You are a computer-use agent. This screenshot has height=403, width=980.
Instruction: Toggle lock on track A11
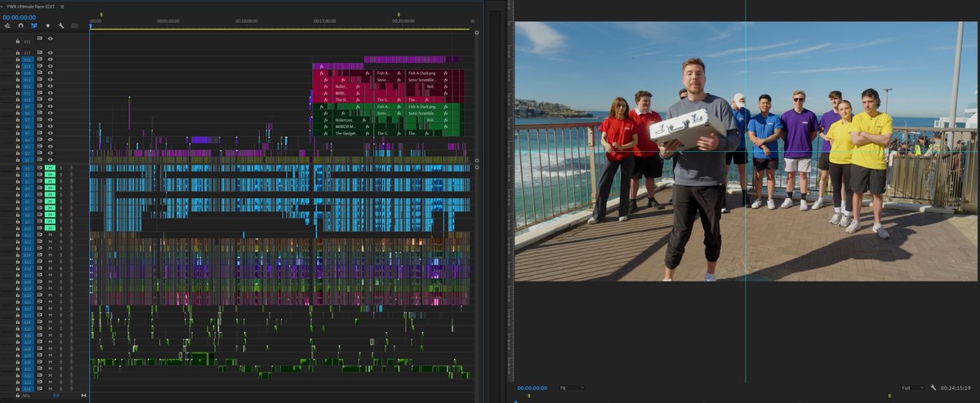click(18, 235)
